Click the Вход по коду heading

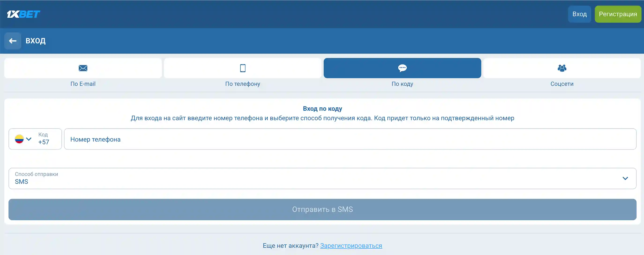[322, 109]
